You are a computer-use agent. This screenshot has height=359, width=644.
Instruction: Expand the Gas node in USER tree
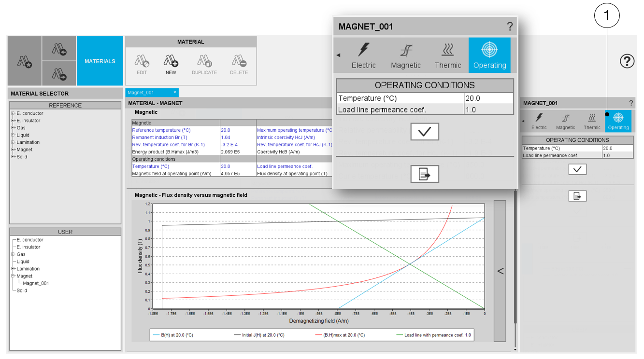click(13, 254)
